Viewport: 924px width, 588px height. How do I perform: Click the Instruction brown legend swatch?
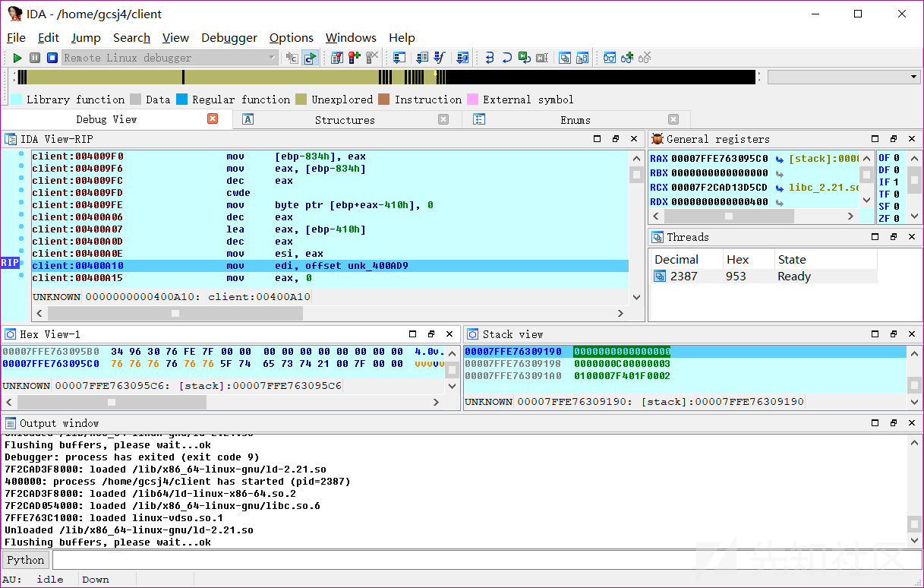(384, 100)
